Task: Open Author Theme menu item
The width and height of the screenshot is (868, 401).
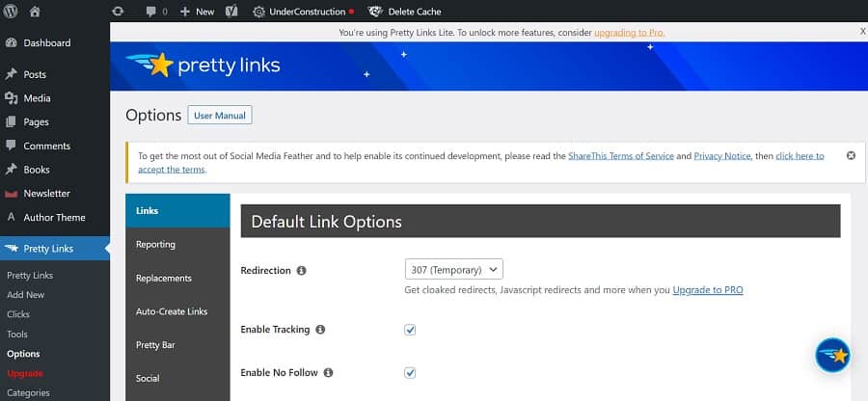Action: (x=55, y=218)
